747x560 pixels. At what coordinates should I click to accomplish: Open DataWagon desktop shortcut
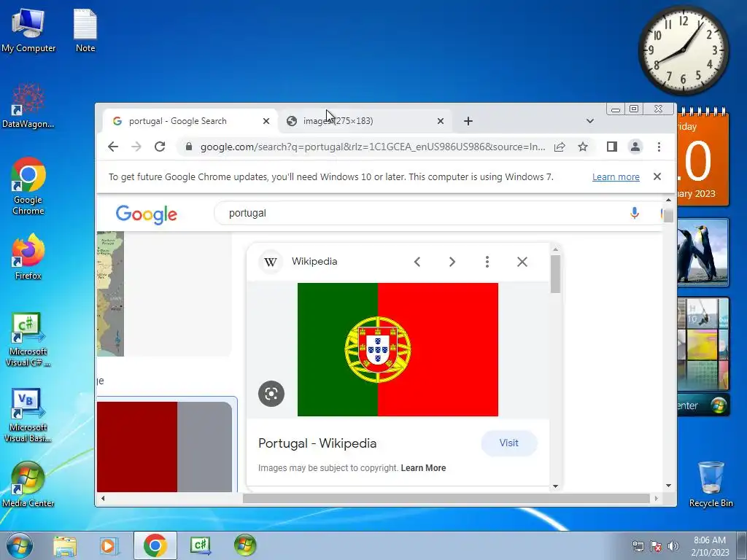pos(28,106)
